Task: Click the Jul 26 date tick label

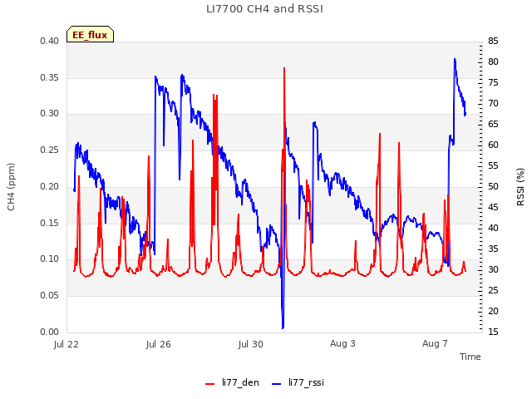Action: click(159, 344)
